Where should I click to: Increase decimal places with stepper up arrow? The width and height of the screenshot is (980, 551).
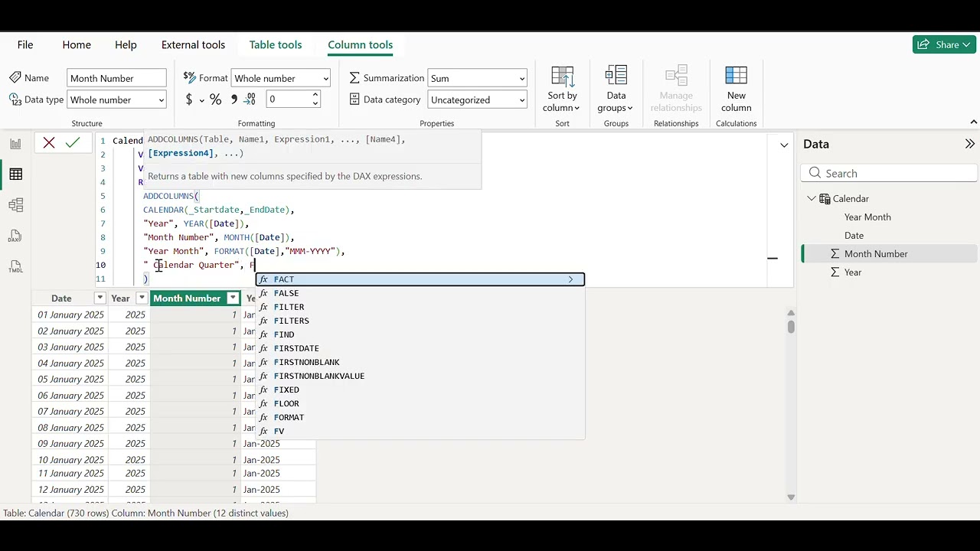(315, 96)
